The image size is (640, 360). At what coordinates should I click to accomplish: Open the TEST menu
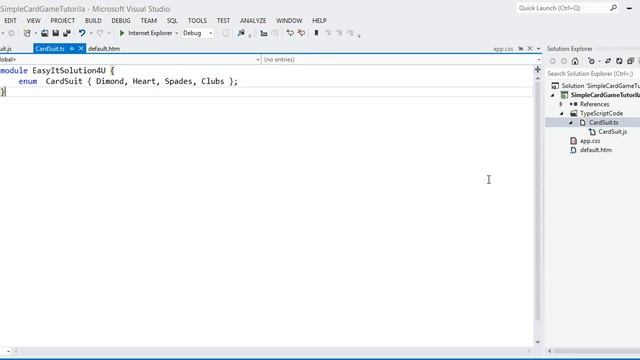[x=223, y=20]
